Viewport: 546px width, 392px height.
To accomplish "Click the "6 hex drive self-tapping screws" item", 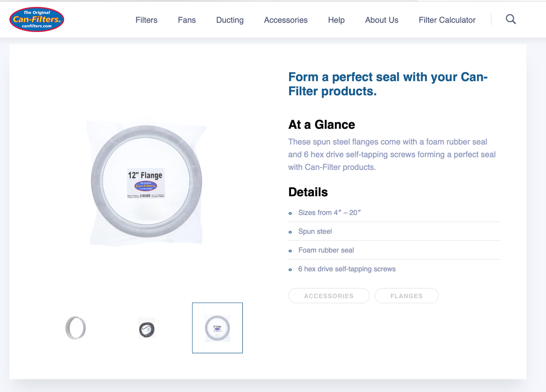I will pyautogui.click(x=347, y=269).
